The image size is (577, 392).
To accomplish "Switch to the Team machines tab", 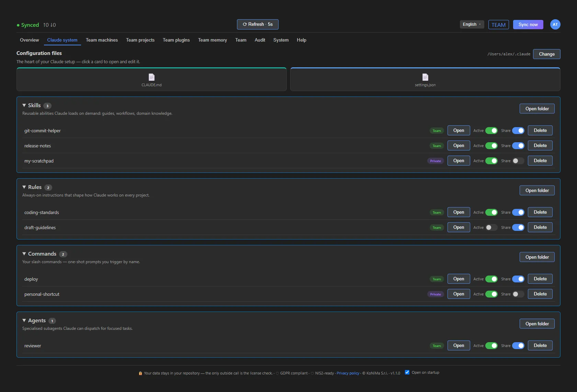I will coord(102,40).
